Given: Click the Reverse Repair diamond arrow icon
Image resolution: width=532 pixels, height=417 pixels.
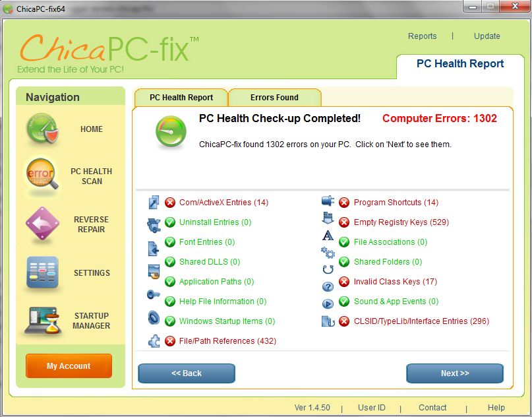Looking at the screenshot, I should (42, 224).
